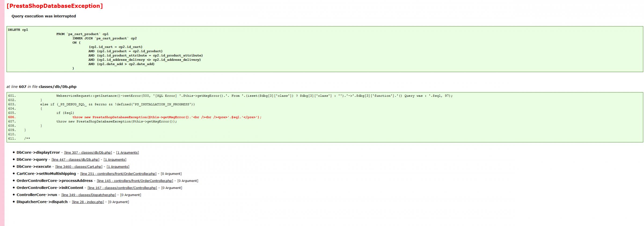This screenshot has height=226, width=644.
Task: Show '1 Arguments' for DbCore->query
Action: point(115,160)
